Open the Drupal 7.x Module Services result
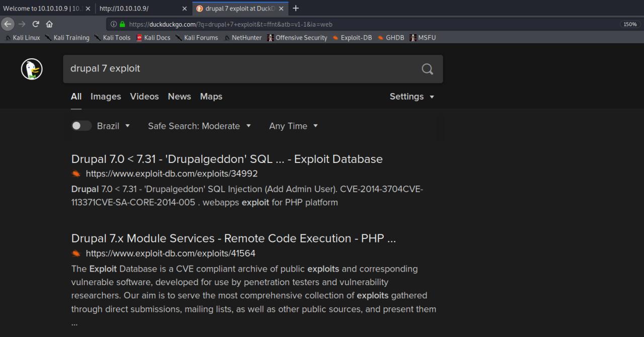The height and width of the screenshot is (337, 644). pyautogui.click(x=233, y=238)
